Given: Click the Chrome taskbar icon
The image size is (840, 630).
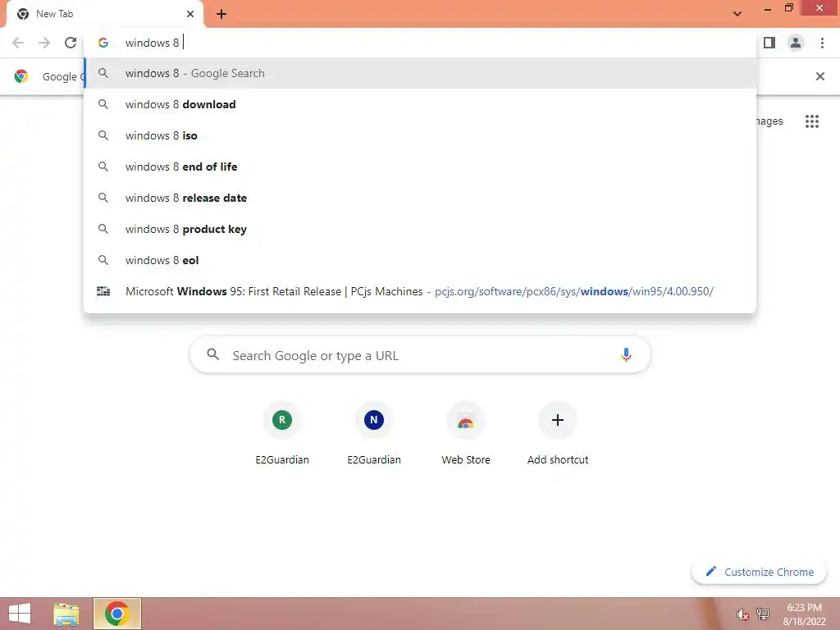Looking at the screenshot, I should point(117,614).
